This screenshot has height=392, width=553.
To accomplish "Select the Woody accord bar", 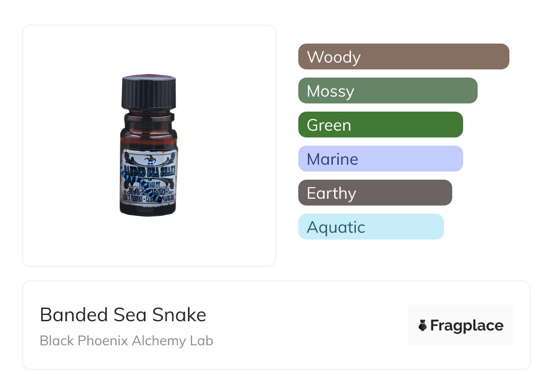I will [x=404, y=57].
